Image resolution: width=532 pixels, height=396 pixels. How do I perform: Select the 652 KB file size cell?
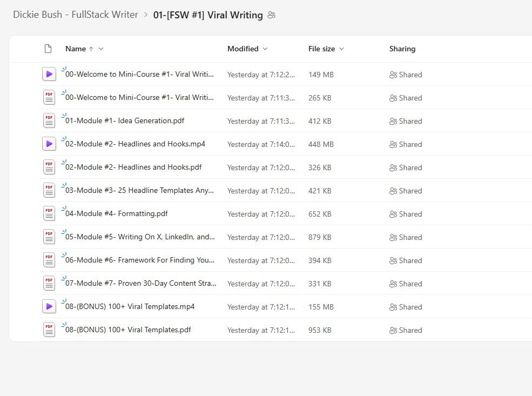[320, 214]
